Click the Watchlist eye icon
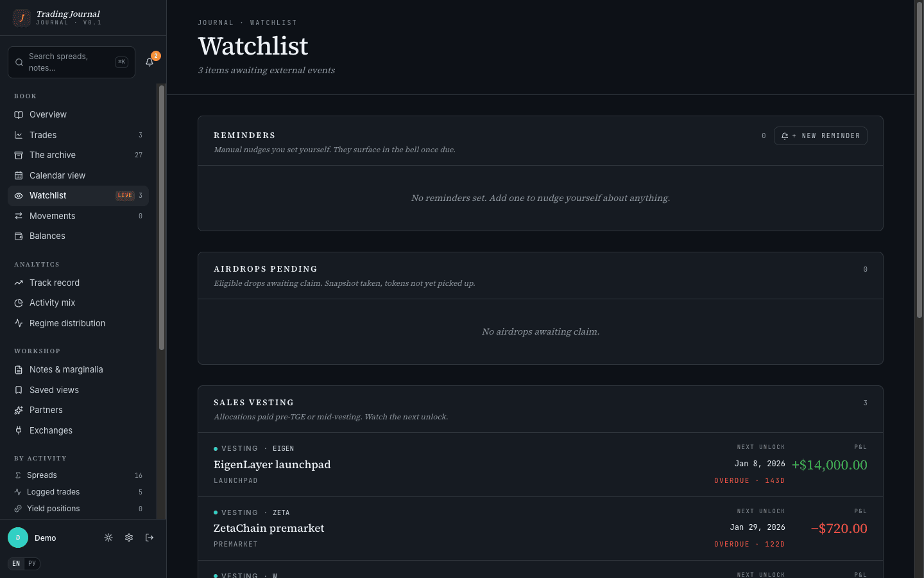 click(x=19, y=196)
